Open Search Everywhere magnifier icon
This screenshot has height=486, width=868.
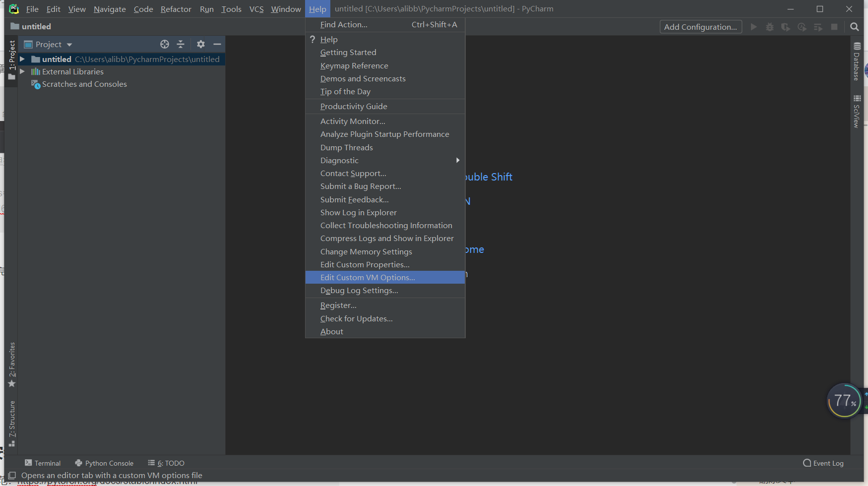coord(854,27)
